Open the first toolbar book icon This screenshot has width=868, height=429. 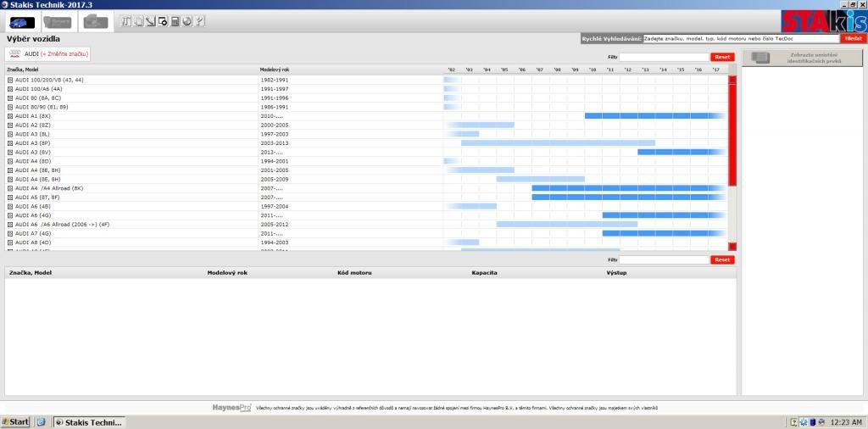[x=126, y=21]
